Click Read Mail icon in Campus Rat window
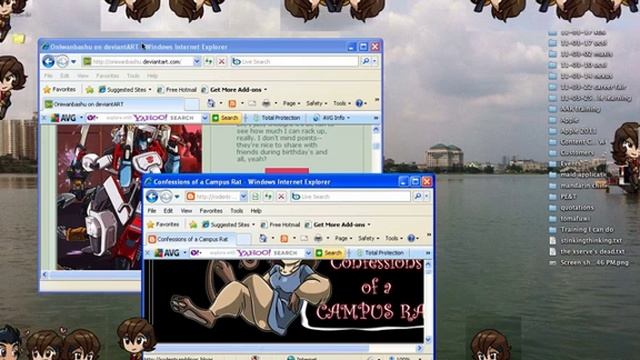This screenshot has width=640, height=360. [x=304, y=238]
